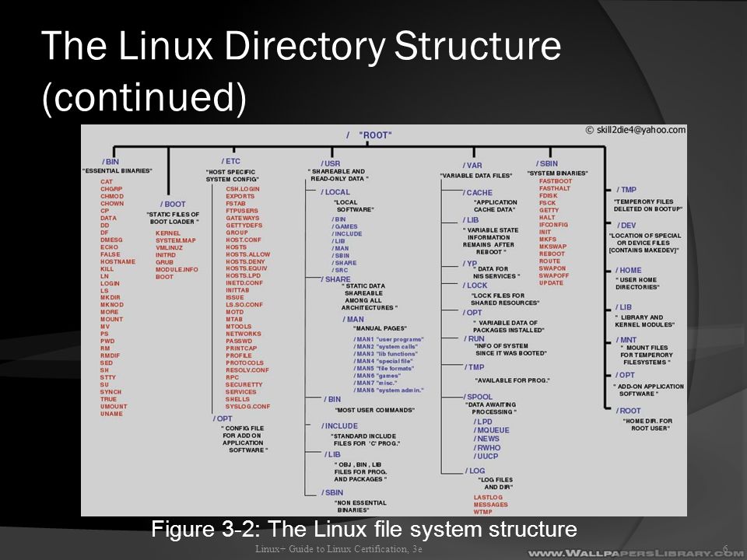
Task: Select the /ROOT label above "HOME DIR. FOR ROOT USER"
Action: coord(628,411)
